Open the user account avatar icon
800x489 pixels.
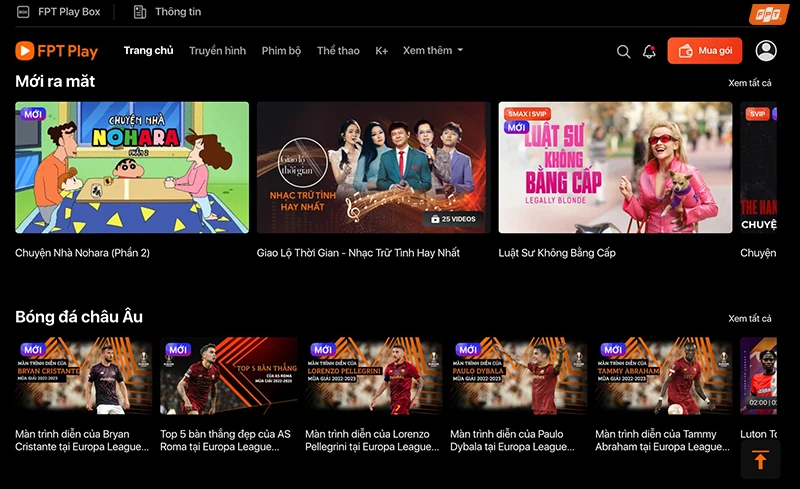[x=766, y=51]
